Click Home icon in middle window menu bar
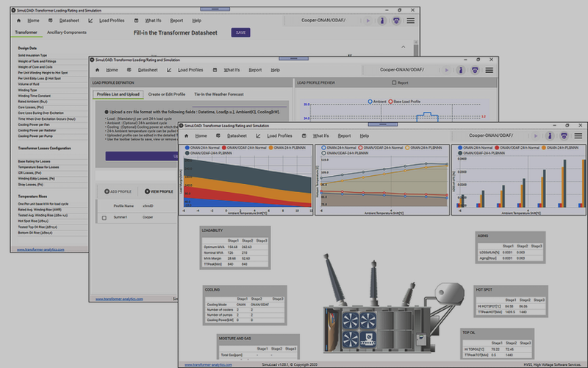588x368 pixels. click(97, 70)
